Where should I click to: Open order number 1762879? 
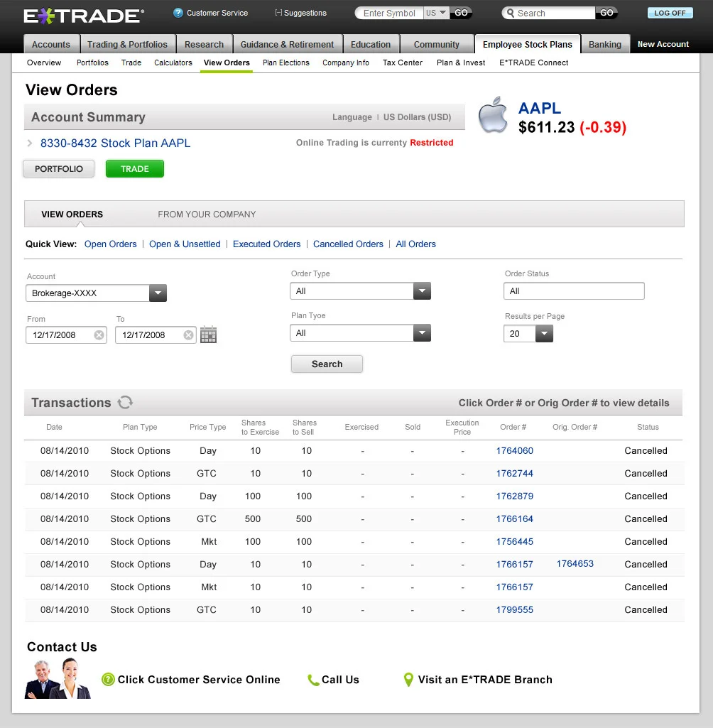point(515,496)
